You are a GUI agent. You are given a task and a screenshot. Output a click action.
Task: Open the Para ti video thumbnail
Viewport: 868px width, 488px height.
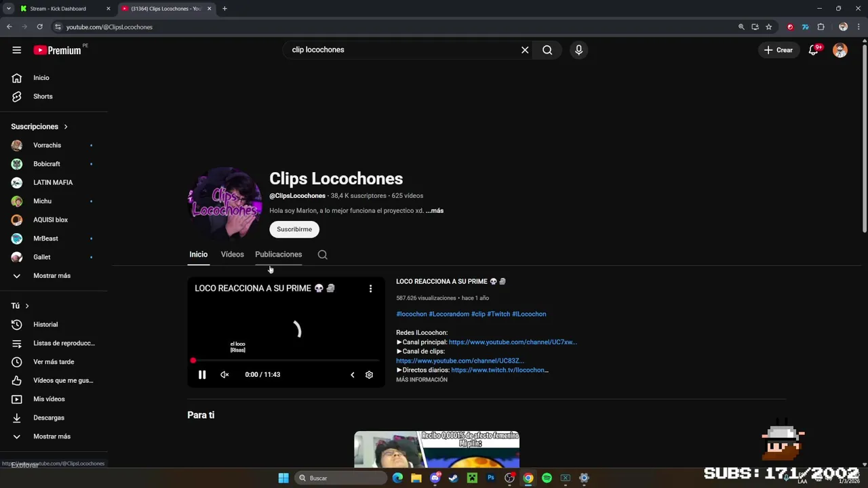pos(437,449)
